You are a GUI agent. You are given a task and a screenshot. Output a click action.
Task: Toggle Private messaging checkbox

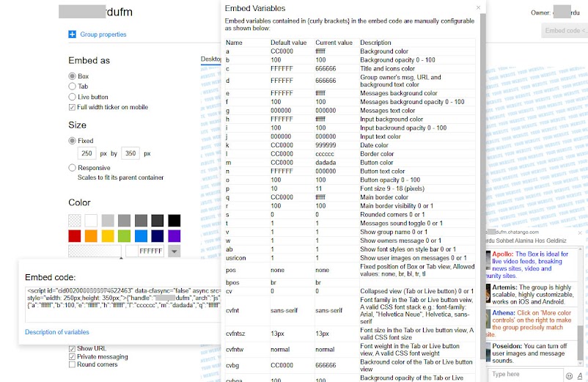coord(72,356)
